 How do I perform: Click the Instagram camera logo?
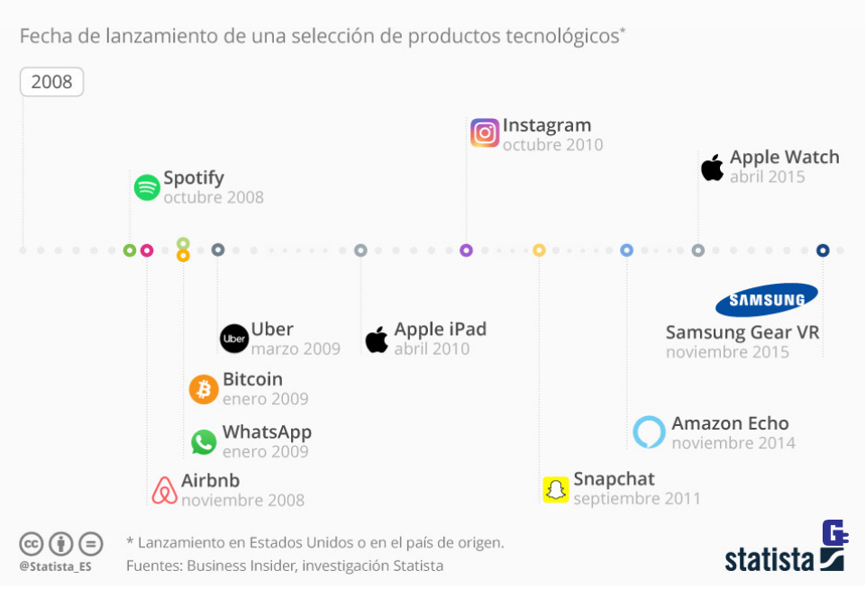[485, 133]
